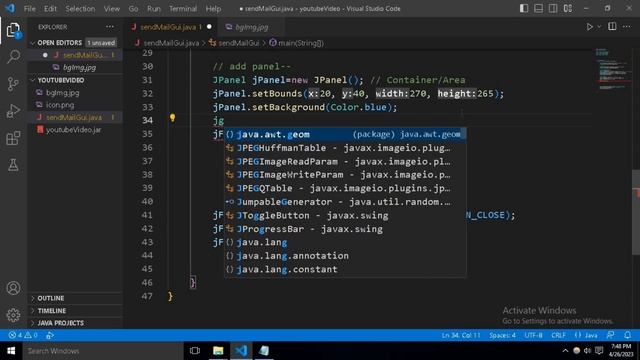The width and height of the screenshot is (640, 360).
Task: Open the Help menu
Action: point(213,9)
